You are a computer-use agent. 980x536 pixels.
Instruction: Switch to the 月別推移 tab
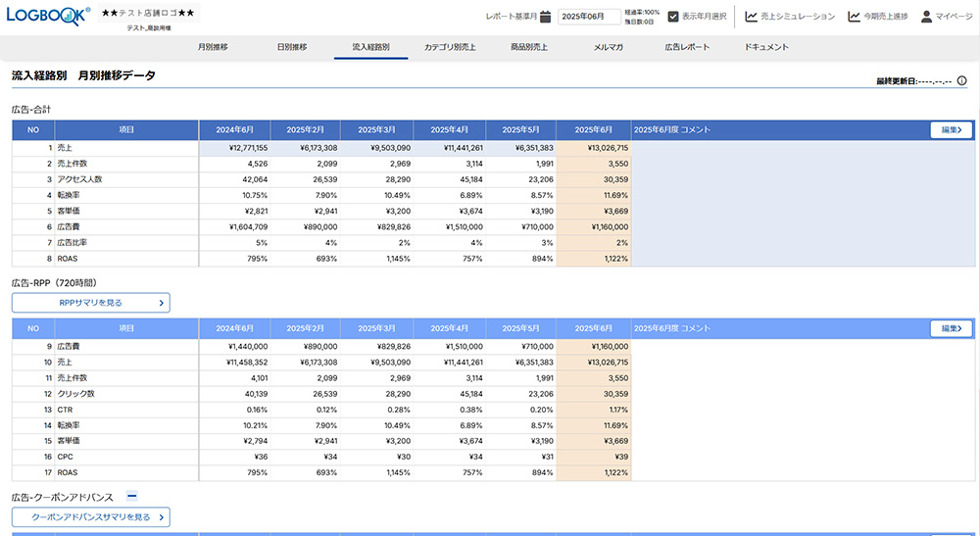pyautogui.click(x=213, y=47)
